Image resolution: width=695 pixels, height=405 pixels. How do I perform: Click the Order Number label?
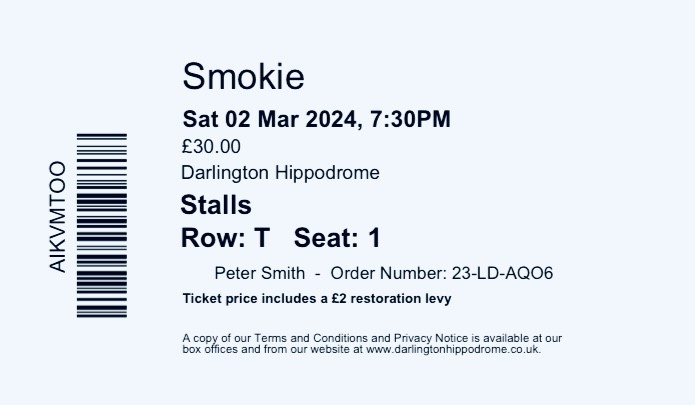[x=389, y=273]
